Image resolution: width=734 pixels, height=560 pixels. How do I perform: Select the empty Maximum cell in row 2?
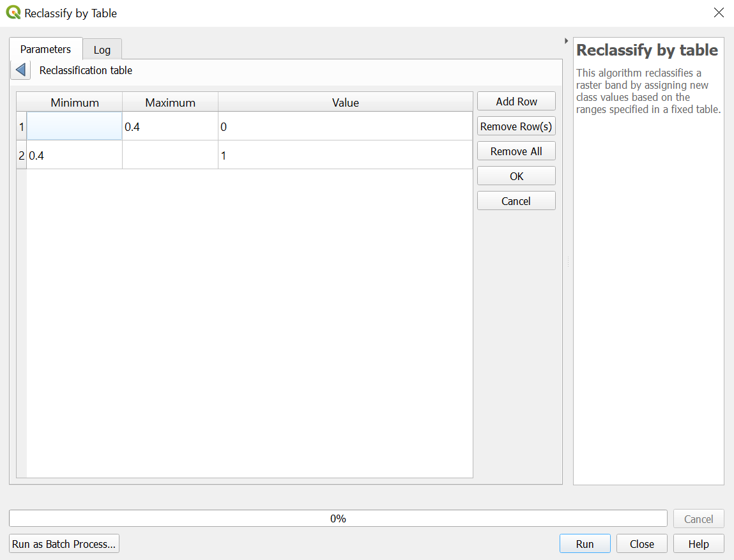[170, 155]
